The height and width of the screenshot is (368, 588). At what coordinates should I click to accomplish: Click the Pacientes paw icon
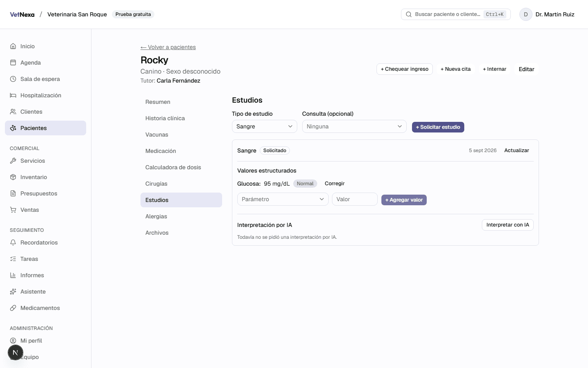tap(13, 128)
